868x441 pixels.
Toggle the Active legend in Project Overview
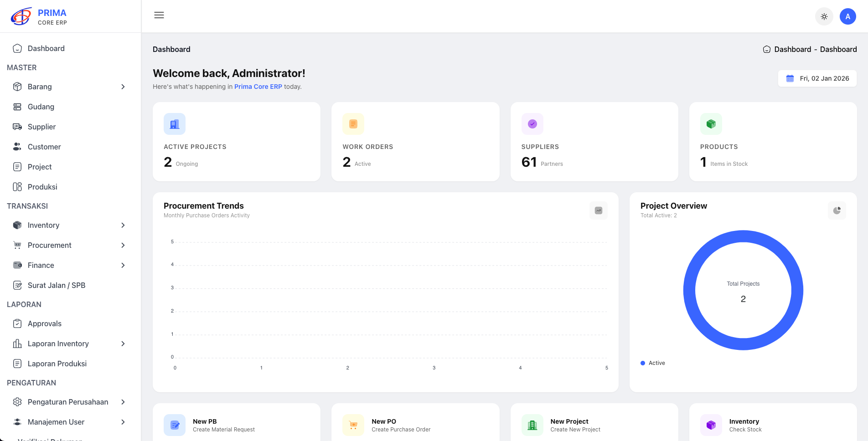pyautogui.click(x=653, y=363)
